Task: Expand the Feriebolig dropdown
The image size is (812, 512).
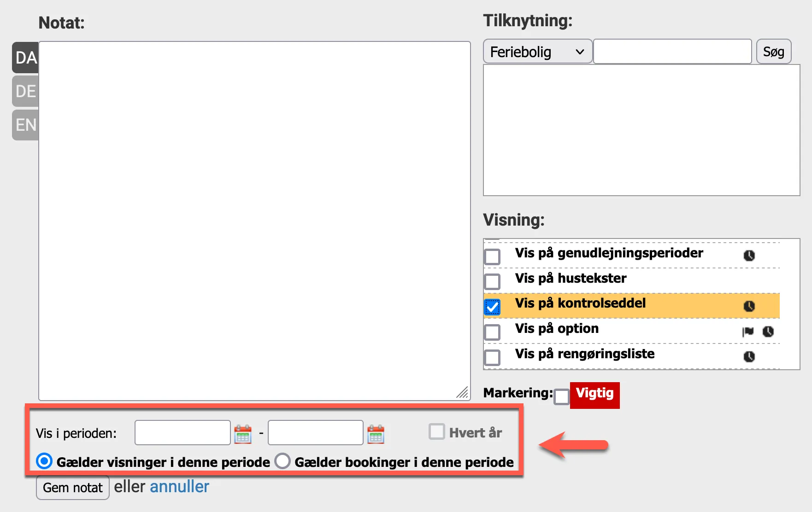Action: tap(537, 52)
